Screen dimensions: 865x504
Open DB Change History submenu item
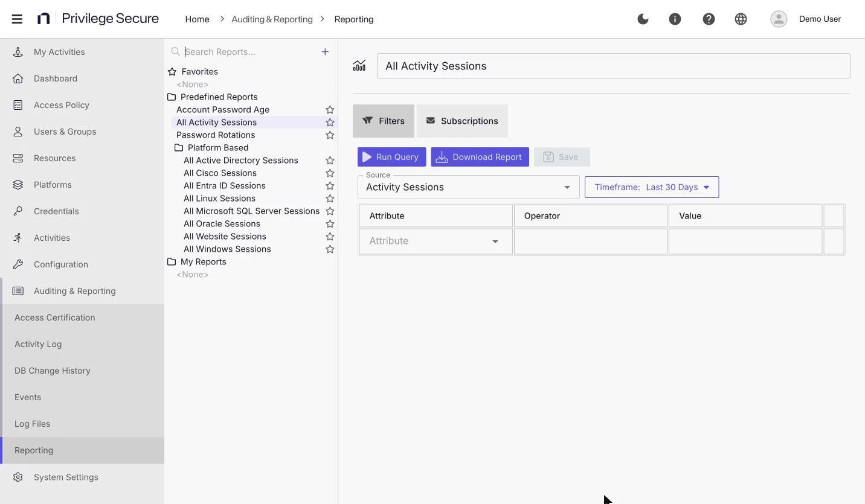coord(82,371)
